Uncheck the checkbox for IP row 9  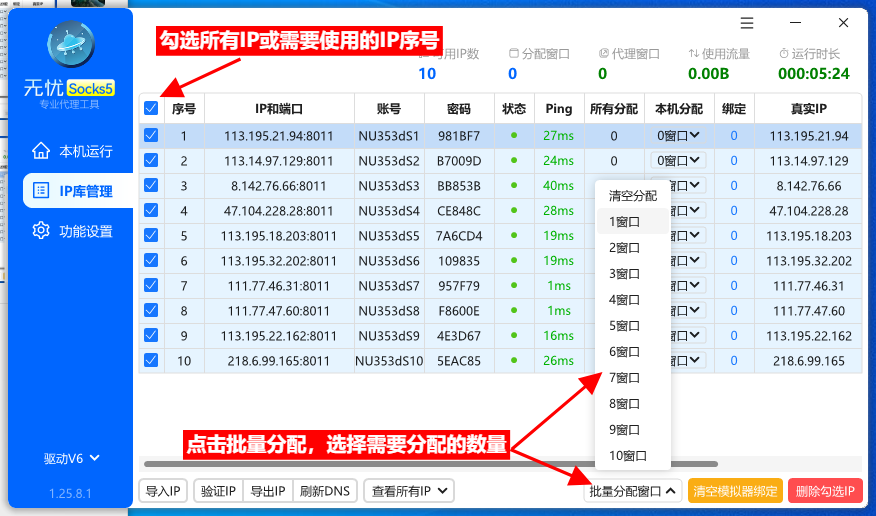pyautogui.click(x=151, y=335)
